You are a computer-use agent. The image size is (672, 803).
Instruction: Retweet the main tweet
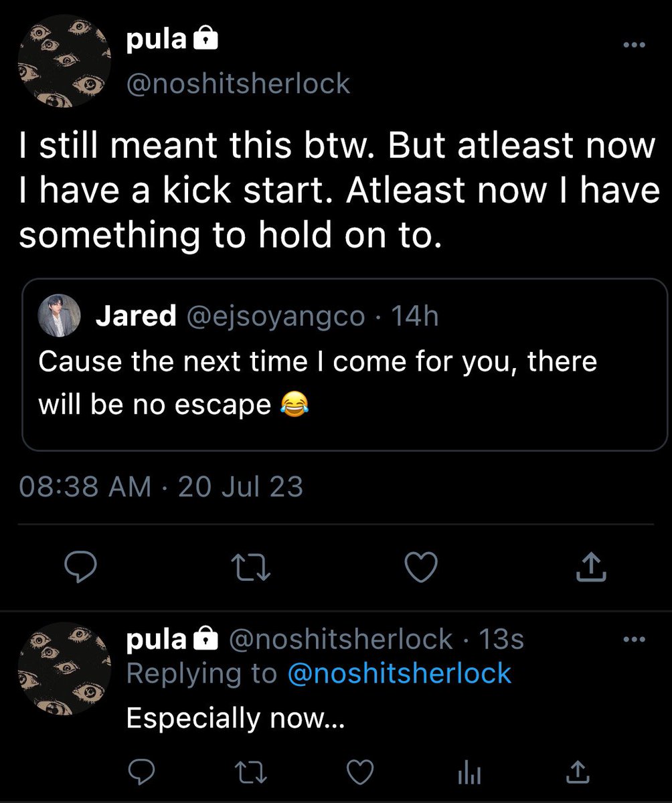click(254, 569)
